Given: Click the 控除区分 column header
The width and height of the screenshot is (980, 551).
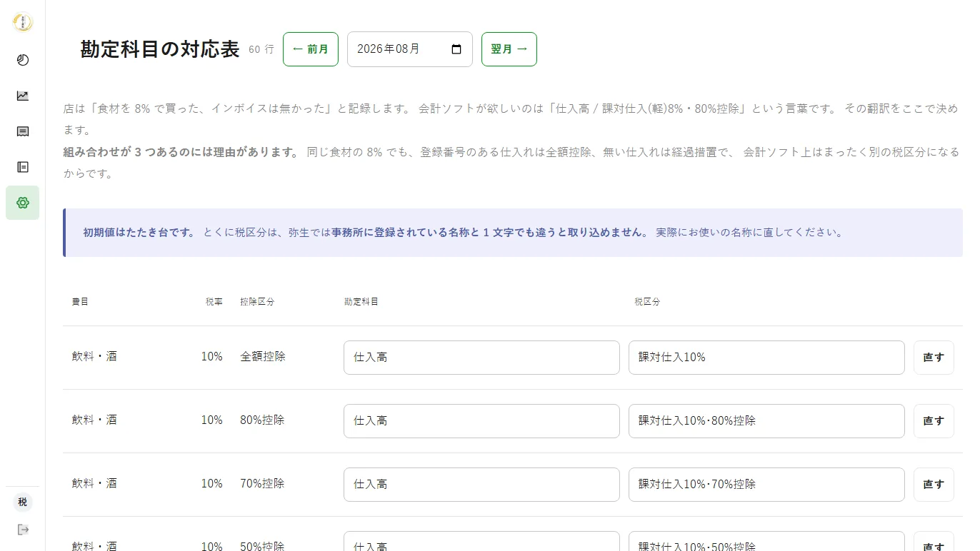Looking at the screenshot, I should [x=257, y=302].
